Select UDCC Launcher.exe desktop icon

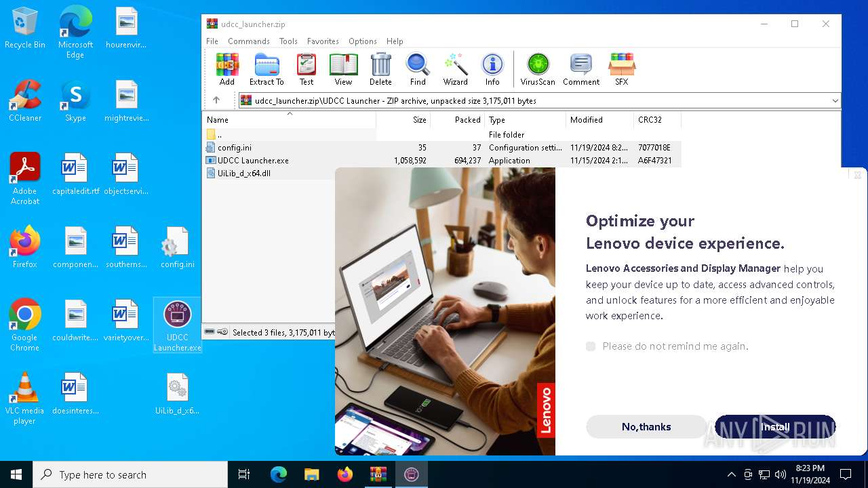click(x=178, y=326)
